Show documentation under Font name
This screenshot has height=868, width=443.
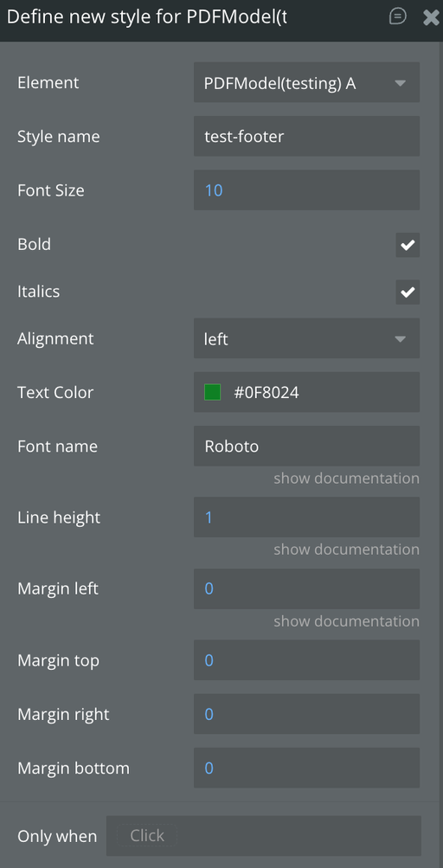347,479
